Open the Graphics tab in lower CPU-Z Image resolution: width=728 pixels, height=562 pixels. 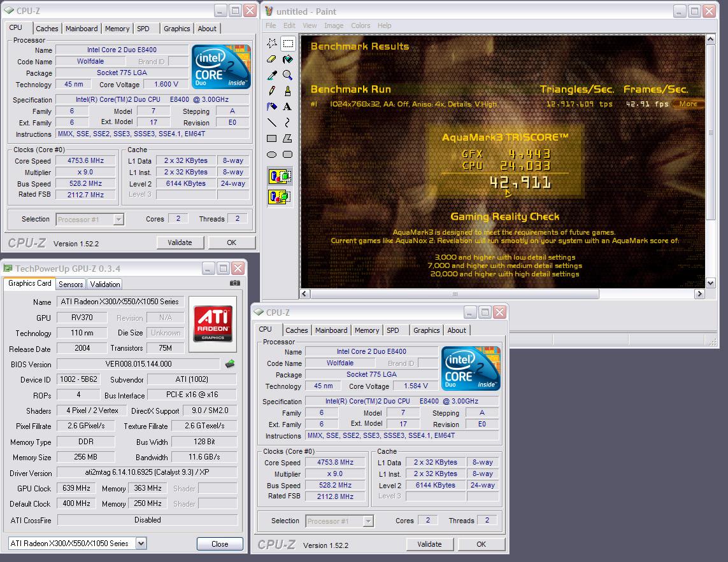426,330
